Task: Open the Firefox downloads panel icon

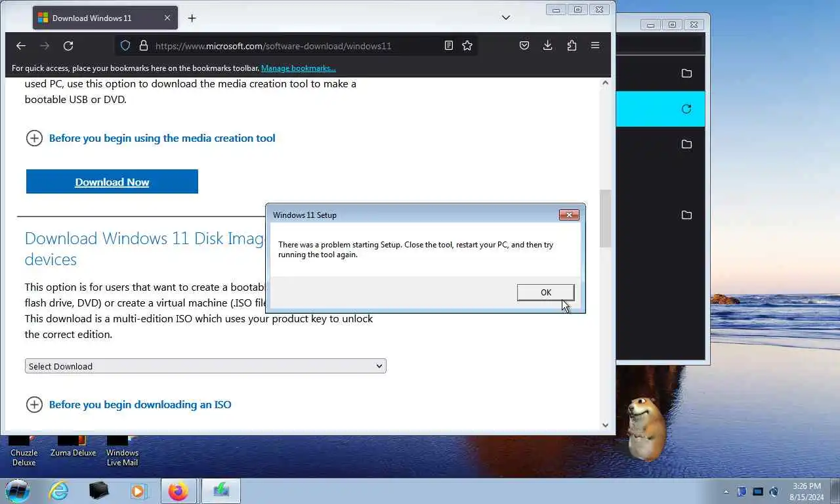Action: [x=548, y=45]
